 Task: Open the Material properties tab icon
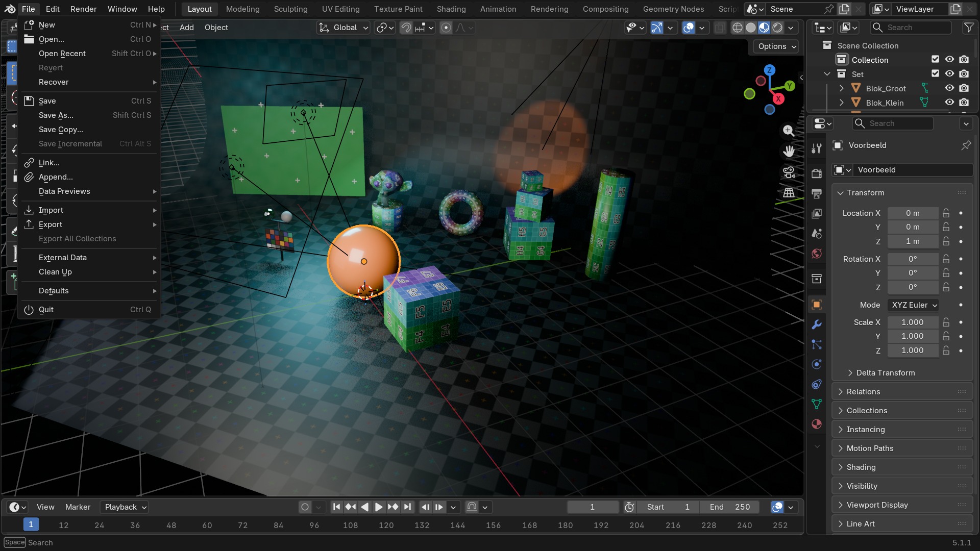tap(817, 424)
